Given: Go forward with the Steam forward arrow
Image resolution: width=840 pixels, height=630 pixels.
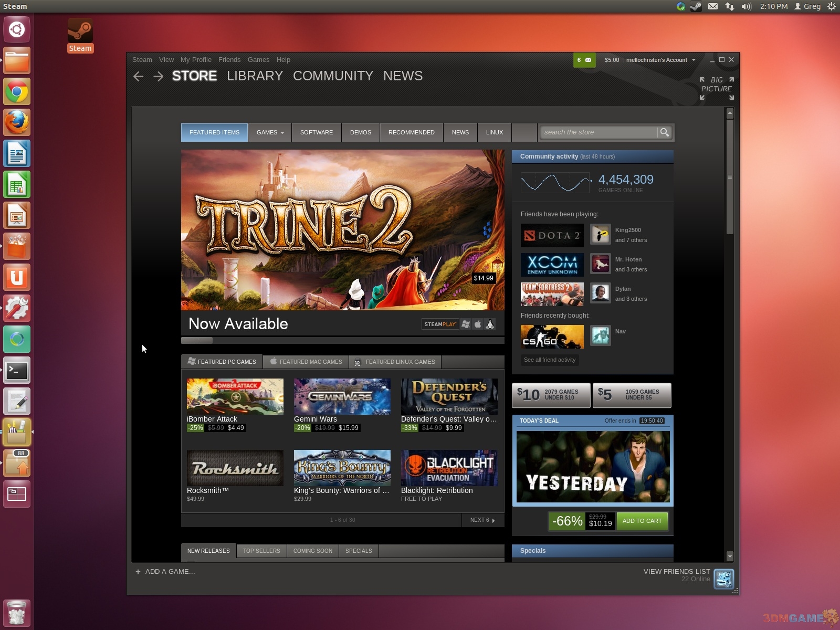Looking at the screenshot, I should click(x=158, y=77).
